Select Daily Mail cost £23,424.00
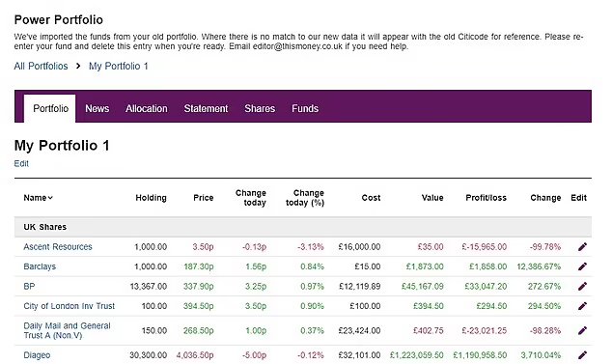Viewport: 612px width, 364px height. [359, 330]
